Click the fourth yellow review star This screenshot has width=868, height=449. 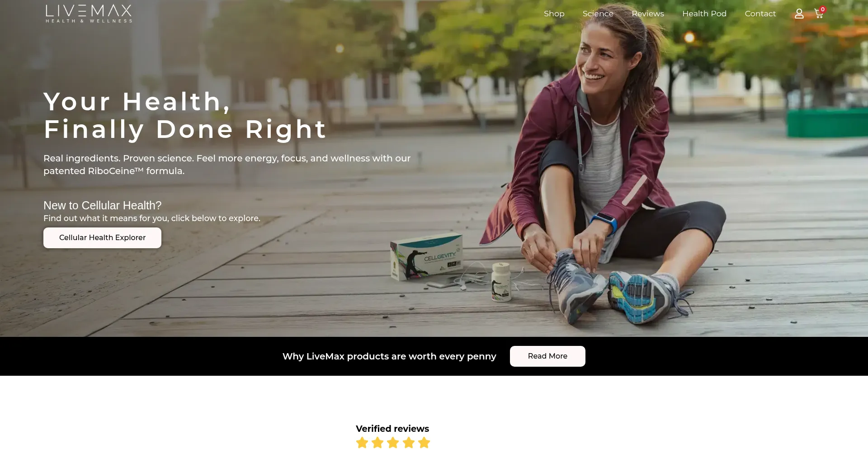[409, 442]
